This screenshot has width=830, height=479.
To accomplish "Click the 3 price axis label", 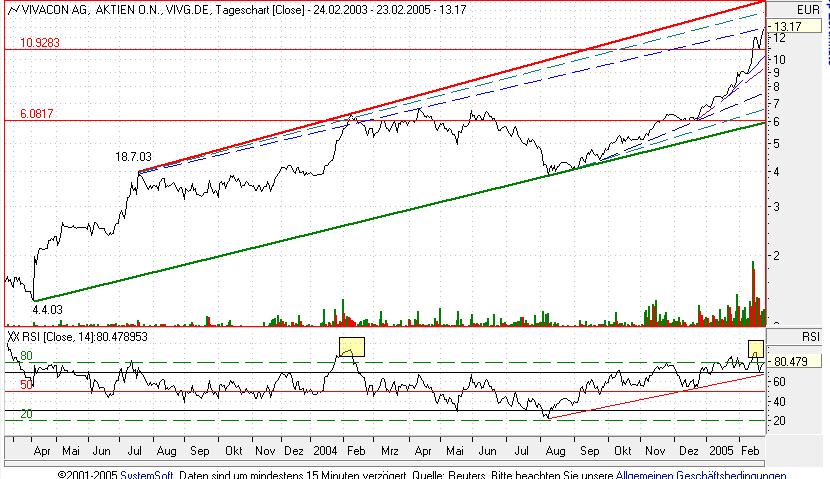I will 776,207.
